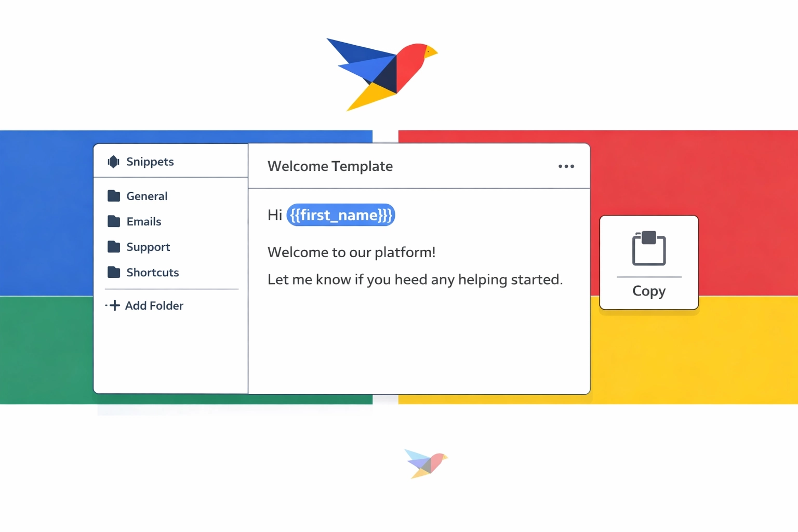
Task: Open the three-dot menu on Welcome Template
Action: click(566, 166)
